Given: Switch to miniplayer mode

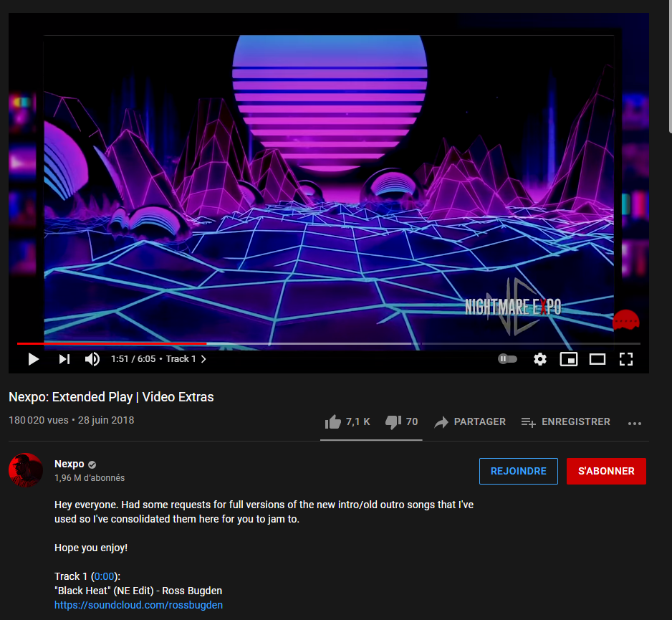Looking at the screenshot, I should (569, 359).
